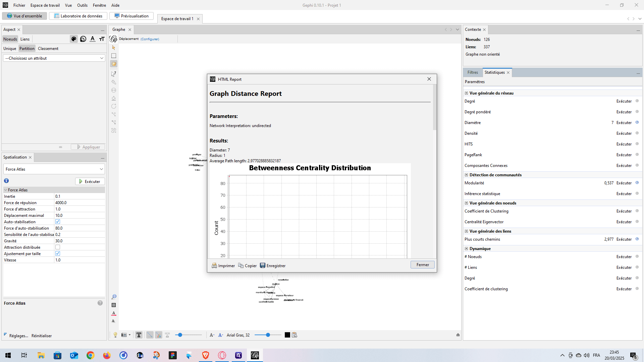Select the hand drag tool

114,64
